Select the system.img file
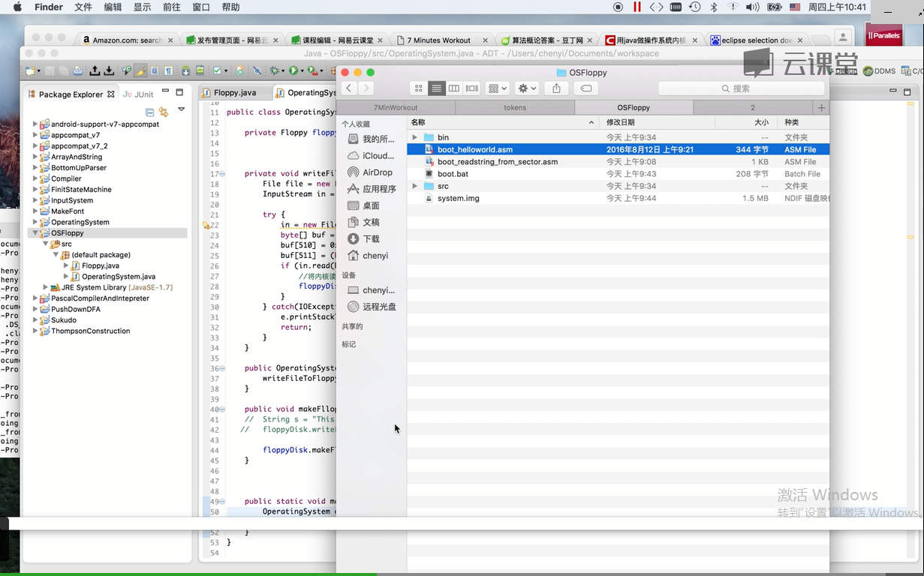 [458, 199]
